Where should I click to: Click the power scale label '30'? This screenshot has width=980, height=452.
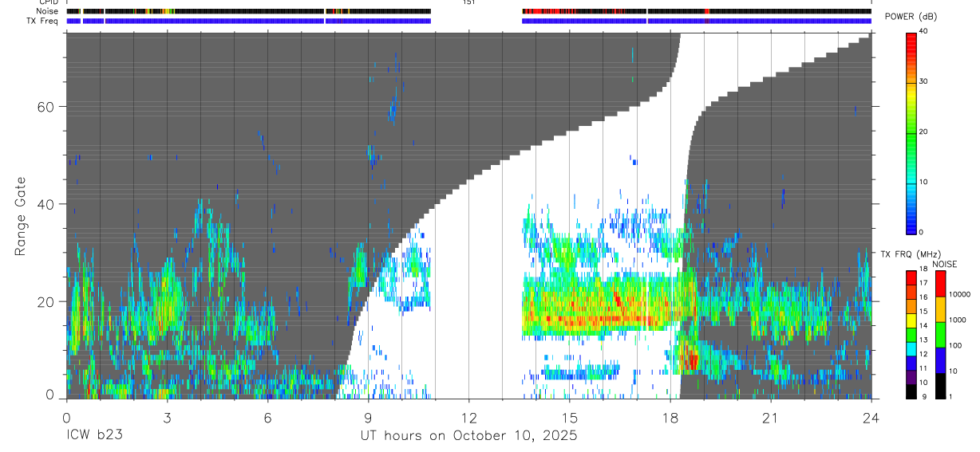click(x=923, y=81)
